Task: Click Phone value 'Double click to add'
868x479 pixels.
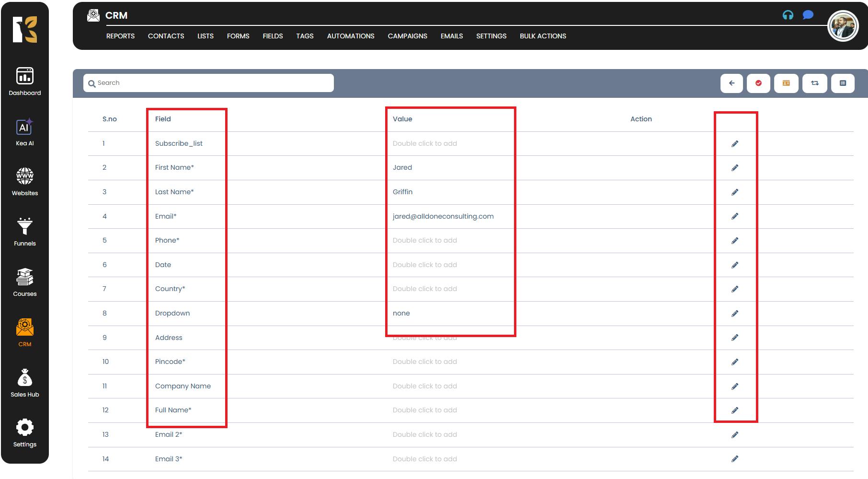Action: click(x=424, y=240)
